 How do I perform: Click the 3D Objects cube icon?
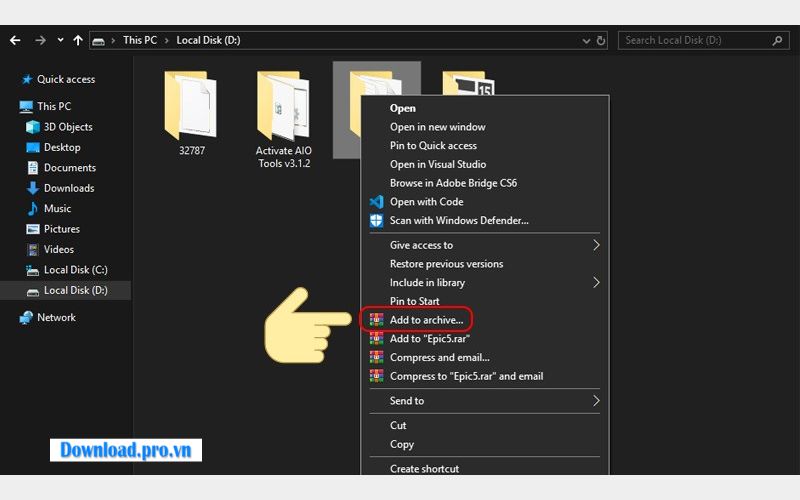click(x=33, y=127)
